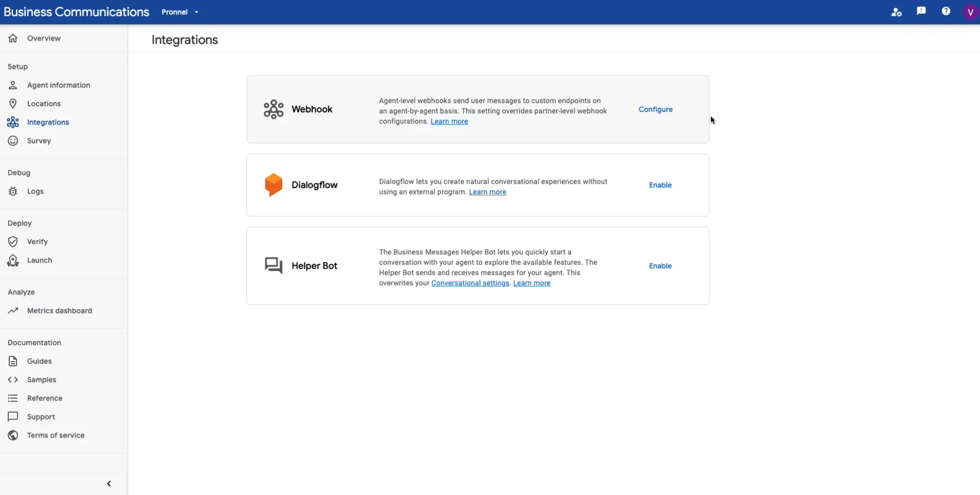Image resolution: width=980 pixels, height=495 pixels.
Task: Click Enable on the Helper Bot card
Action: pyautogui.click(x=660, y=266)
